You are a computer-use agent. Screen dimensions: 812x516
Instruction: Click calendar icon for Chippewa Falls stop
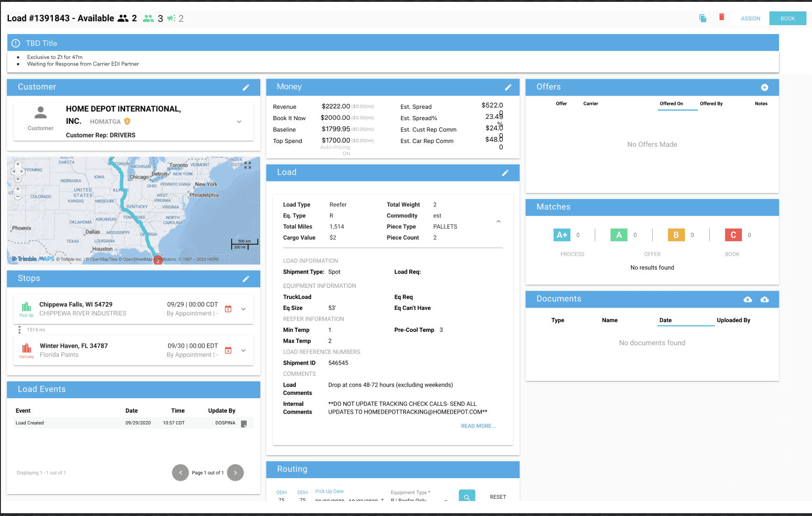[x=228, y=309]
